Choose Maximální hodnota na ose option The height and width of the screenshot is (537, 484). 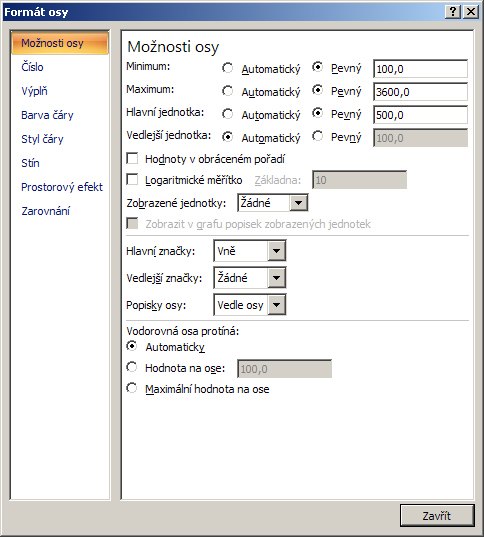(132, 388)
